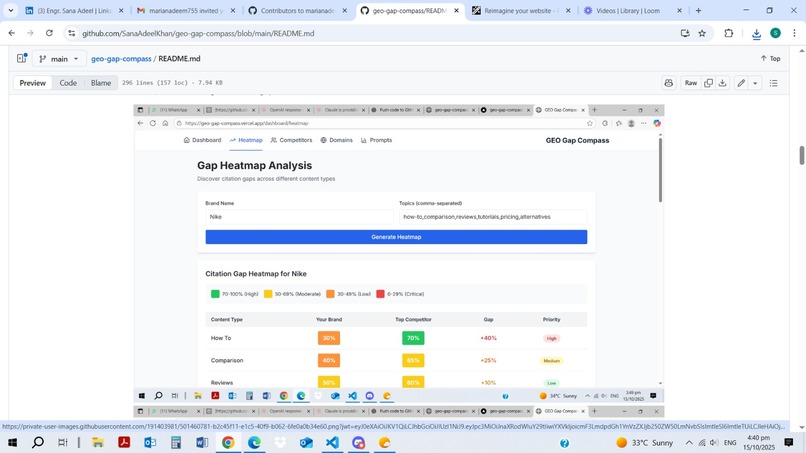View the Raw file

click(691, 83)
